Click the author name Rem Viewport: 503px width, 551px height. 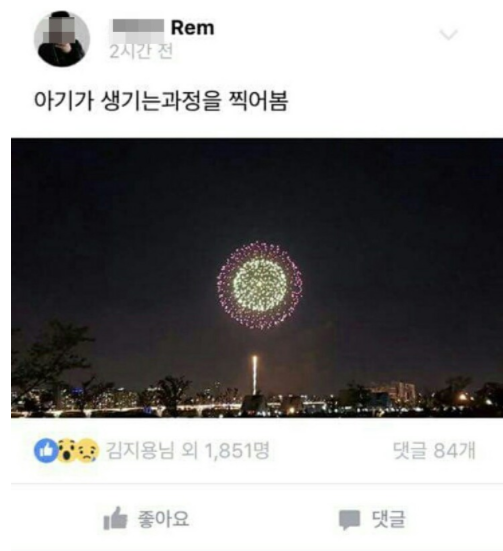[192, 28]
